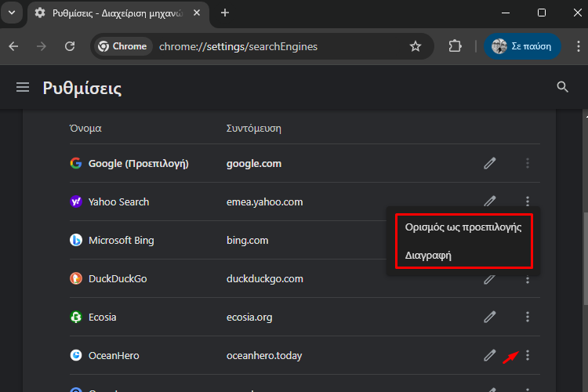Click the Συντόμευση column header
This screenshot has height=392, width=588.
coord(253,129)
